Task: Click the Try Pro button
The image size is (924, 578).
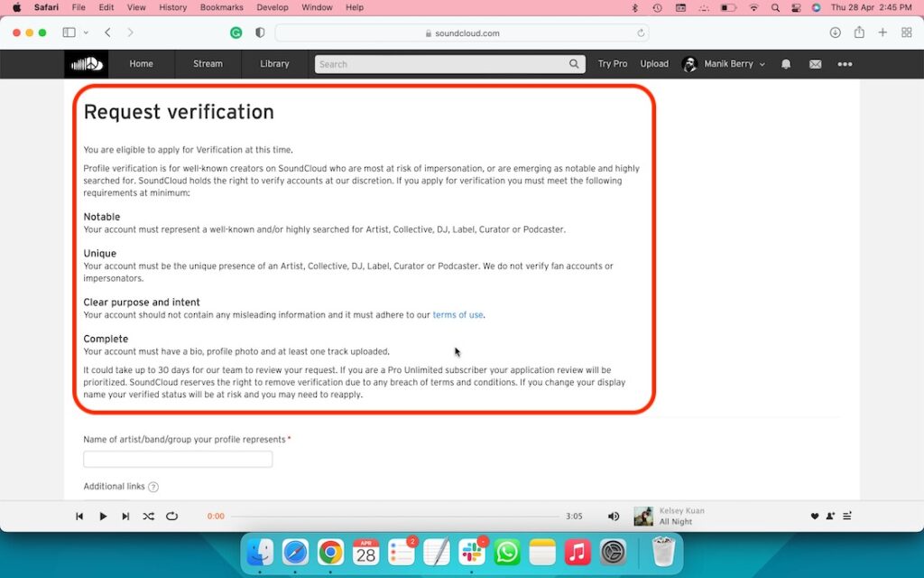Action: click(x=613, y=64)
